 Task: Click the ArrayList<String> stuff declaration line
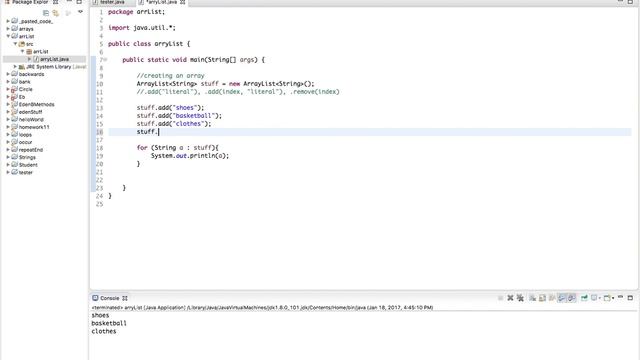tap(225, 84)
